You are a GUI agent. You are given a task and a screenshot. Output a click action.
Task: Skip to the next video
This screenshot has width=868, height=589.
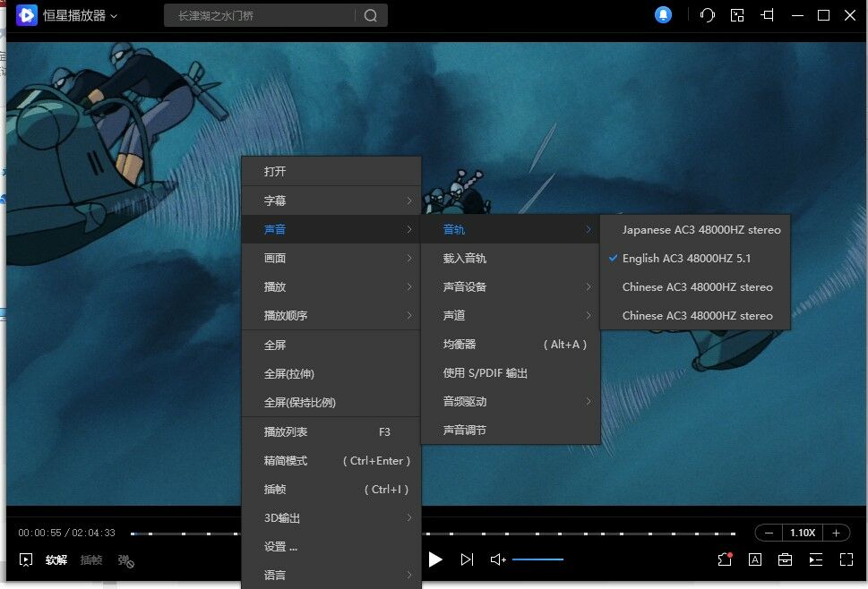pos(467,559)
